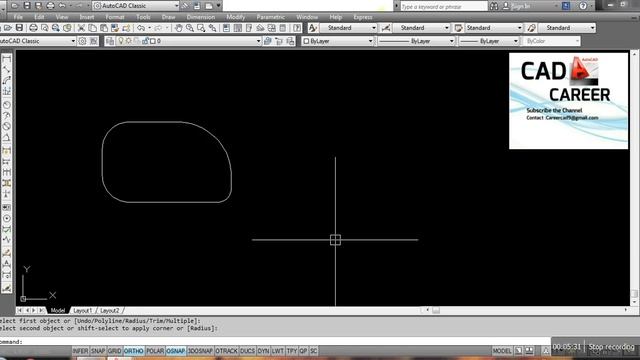The width and height of the screenshot is (640, 360).
Task: Open the File menu
Action: point(18,17)
